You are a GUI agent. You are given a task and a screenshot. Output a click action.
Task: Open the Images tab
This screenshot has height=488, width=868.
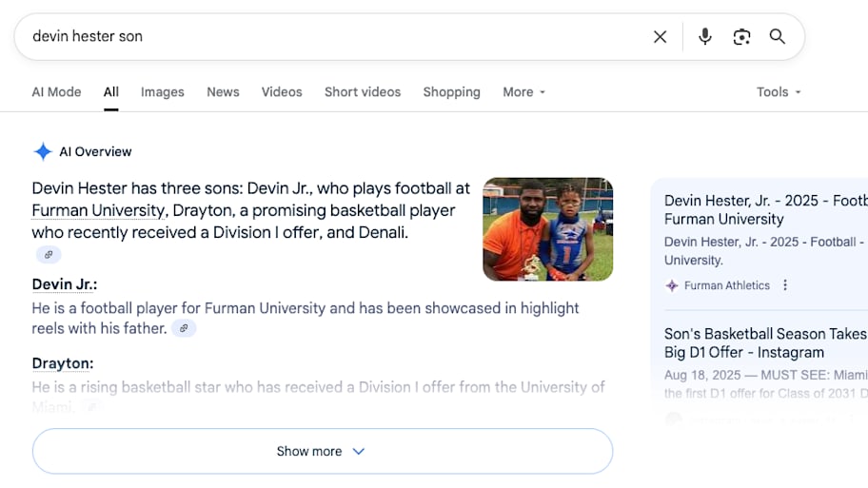pyautogui.click(x=162, y=92)
